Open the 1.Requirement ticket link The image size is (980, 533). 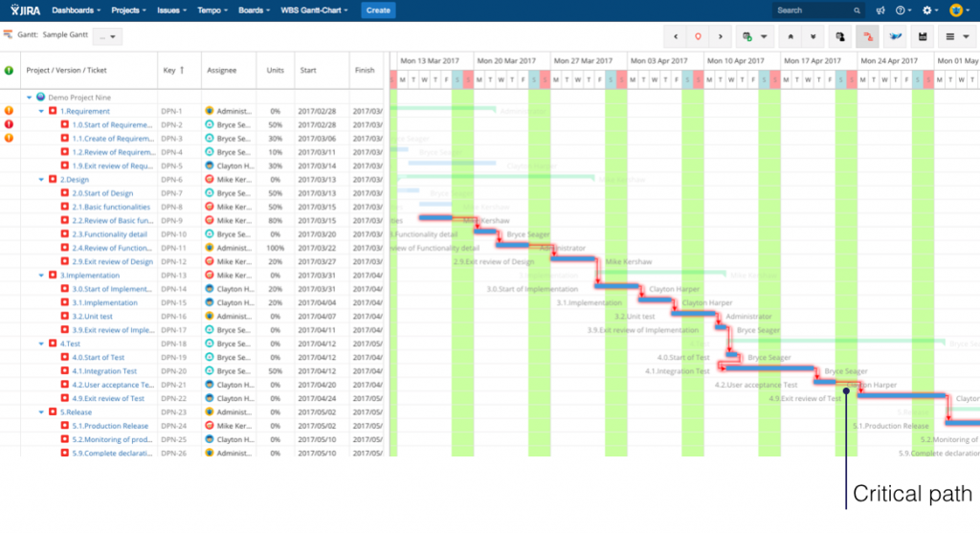[85, 111]
